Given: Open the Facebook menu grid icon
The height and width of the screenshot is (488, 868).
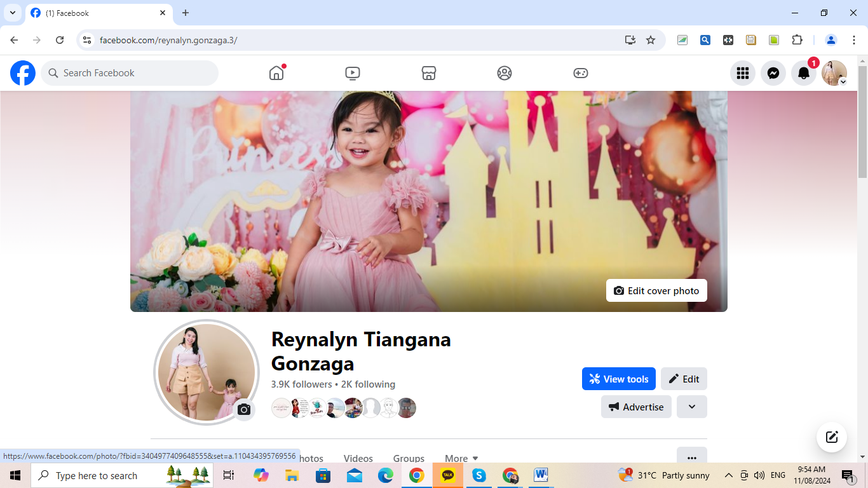Looking at the screenshot, I should click(x=743, y=73).
